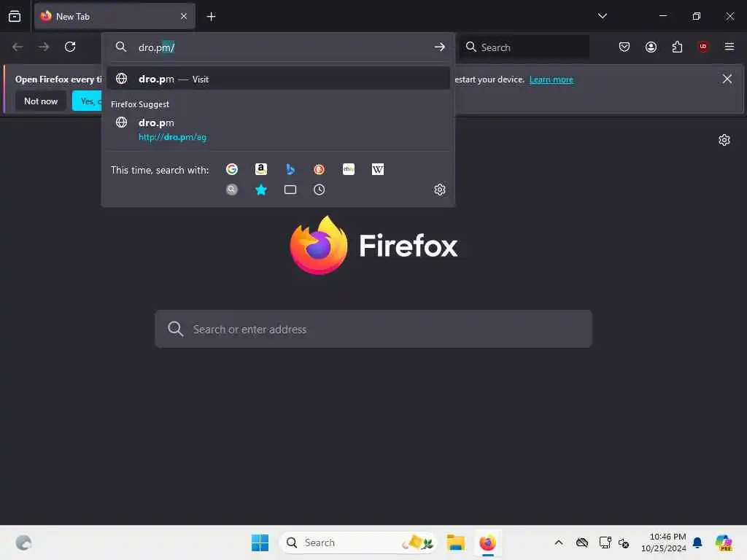The image size is (747, 560).
Task: Open Windows Start menu
Action: pos(260,542)
